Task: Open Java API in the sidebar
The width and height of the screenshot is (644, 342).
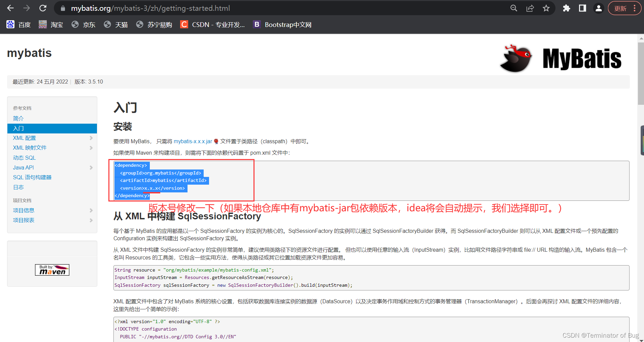Action: pos(23,167)
